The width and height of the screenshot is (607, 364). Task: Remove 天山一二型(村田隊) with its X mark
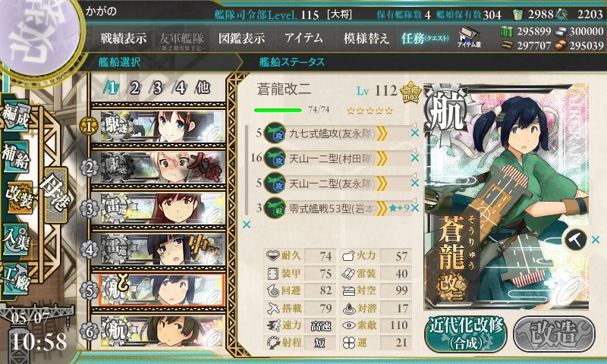coord(414,158)
